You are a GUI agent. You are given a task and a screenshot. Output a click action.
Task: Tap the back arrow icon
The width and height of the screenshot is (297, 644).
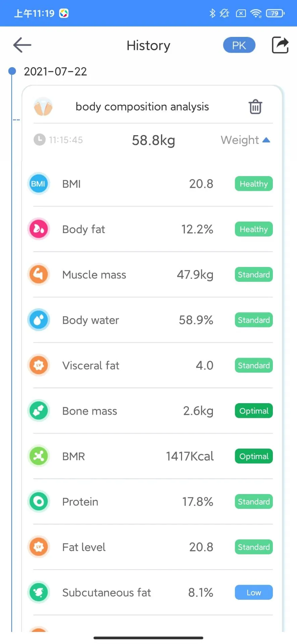point(22,45)
